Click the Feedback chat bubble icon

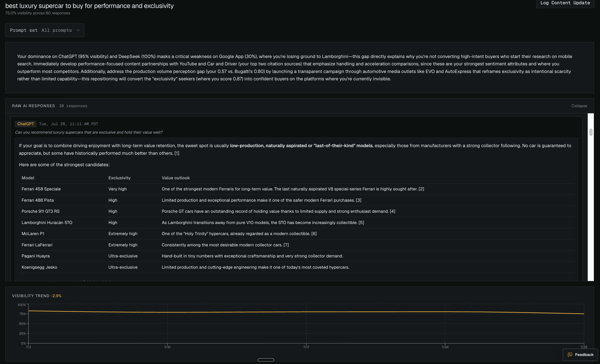[570, 355]
